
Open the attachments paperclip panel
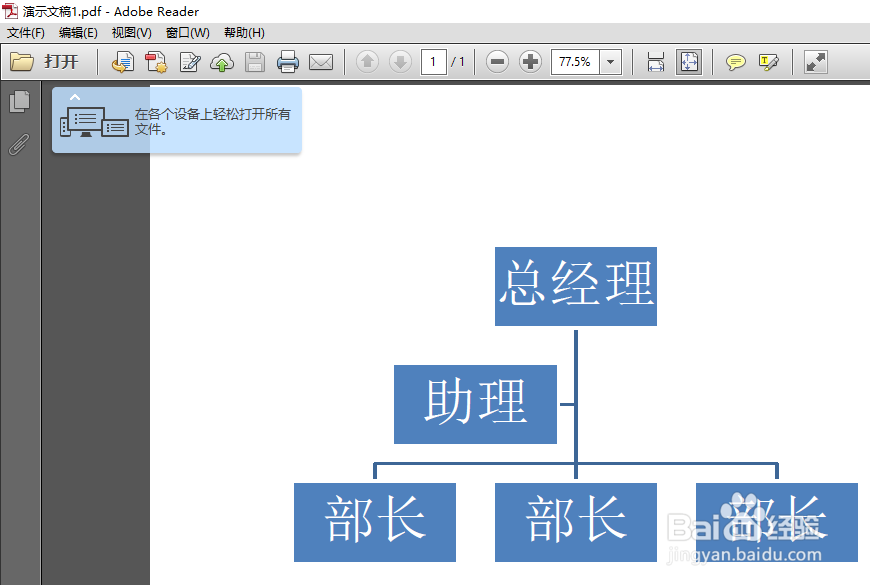20,145
